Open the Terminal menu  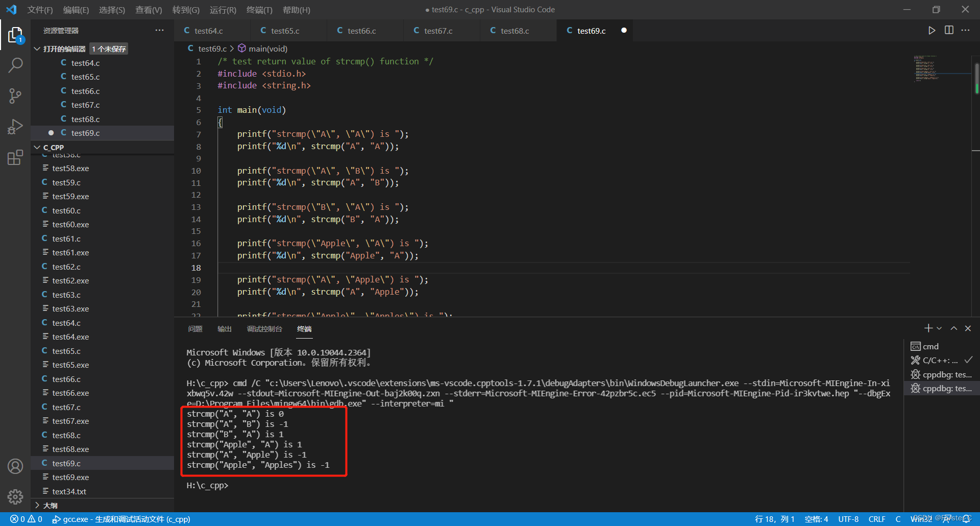pos(259,10)
